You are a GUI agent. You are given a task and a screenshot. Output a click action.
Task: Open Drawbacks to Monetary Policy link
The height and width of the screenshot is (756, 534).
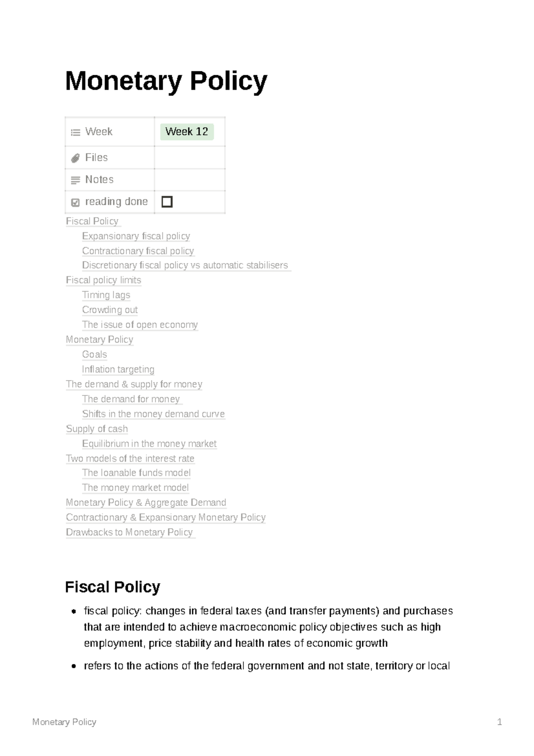pyautogui.click(x=129, y=532)
